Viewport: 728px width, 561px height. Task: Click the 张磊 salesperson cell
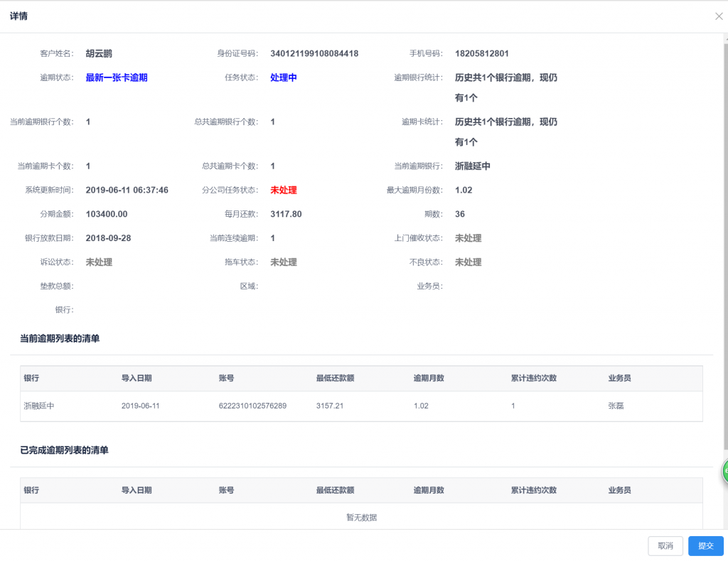[x=616, y=406]
